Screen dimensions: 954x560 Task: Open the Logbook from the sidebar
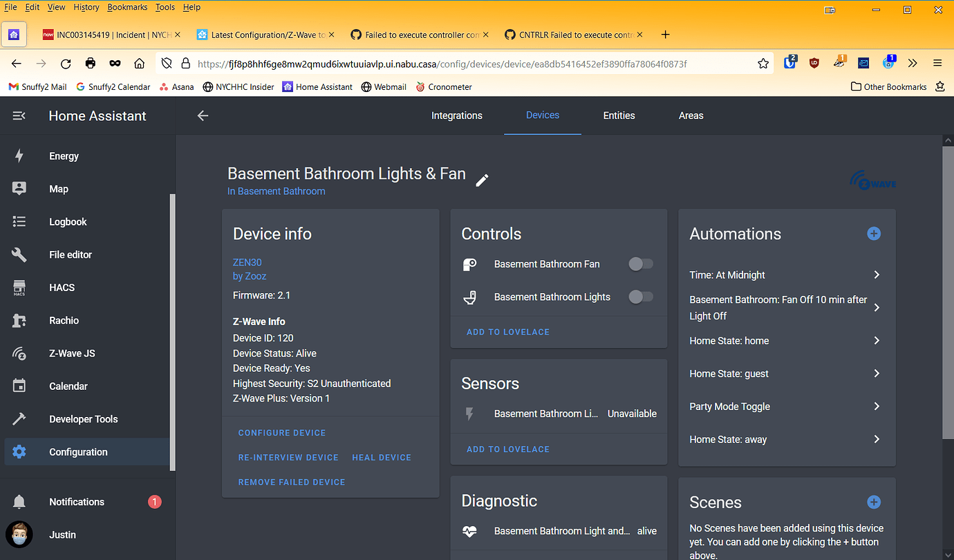pyautogui.click(x=68, y=221)
